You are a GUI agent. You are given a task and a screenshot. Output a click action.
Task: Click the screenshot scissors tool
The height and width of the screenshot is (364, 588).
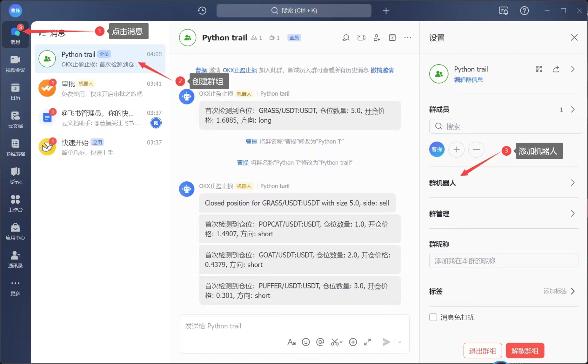336,342
